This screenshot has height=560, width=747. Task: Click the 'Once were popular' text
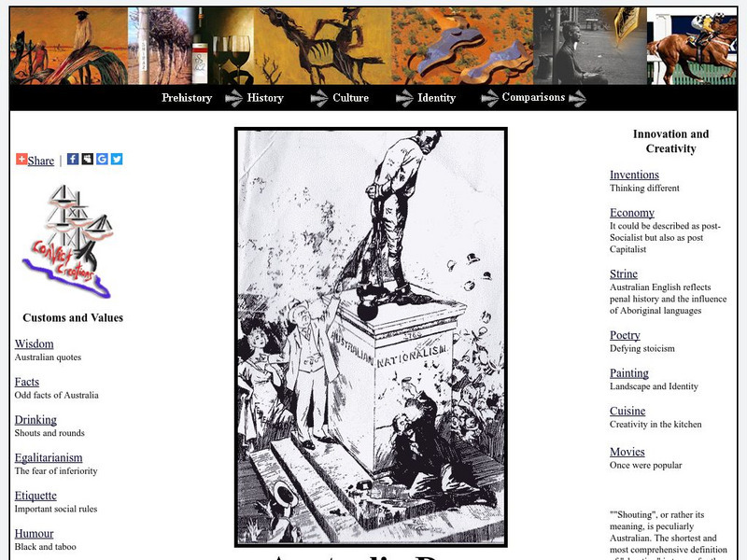646,465
